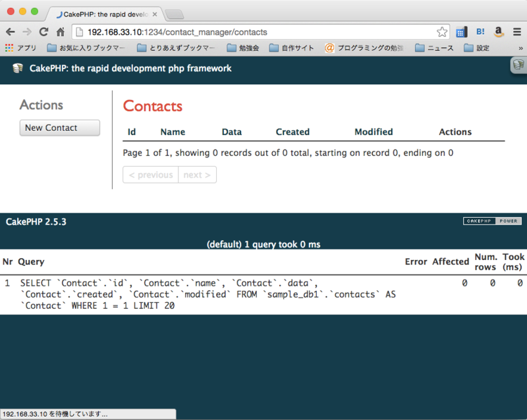Open the calendar extension icon in toolbar
The height and width of the screenshot is (420, 527).
(x=462, y=32)
